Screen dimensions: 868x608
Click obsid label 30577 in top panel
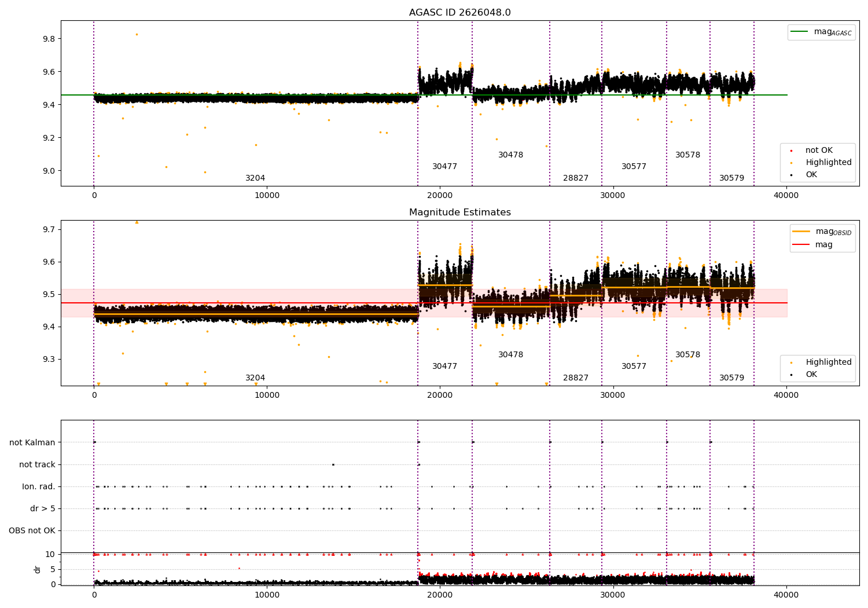tap(634, 167)
